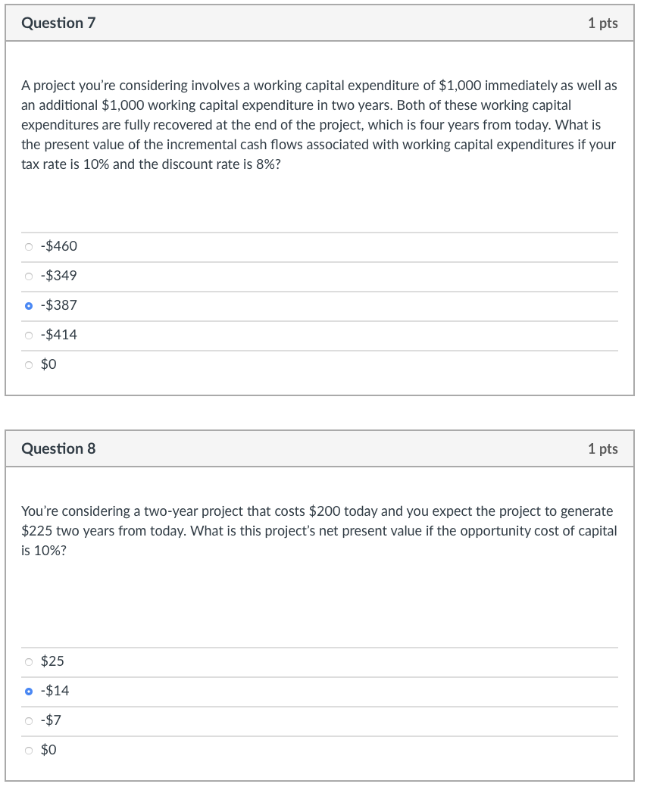Select the $25 answer option
The image size is (650, 812).
tap(53, 661)
